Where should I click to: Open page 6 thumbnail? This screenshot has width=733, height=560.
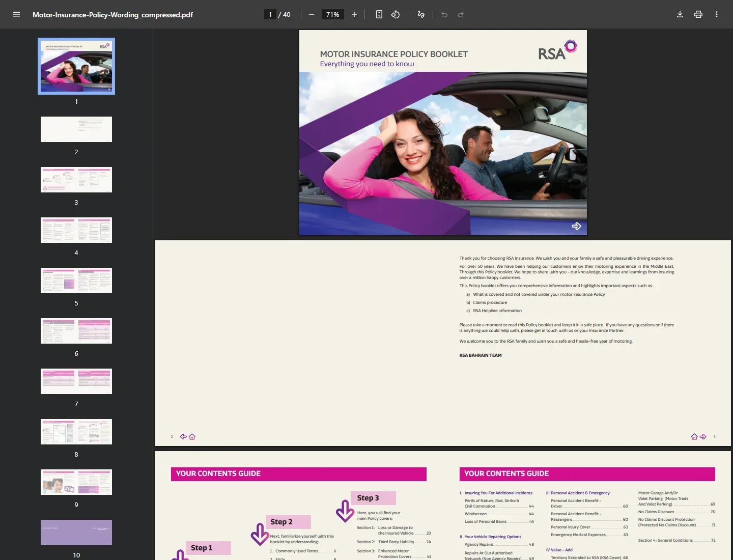click(76, 331)
